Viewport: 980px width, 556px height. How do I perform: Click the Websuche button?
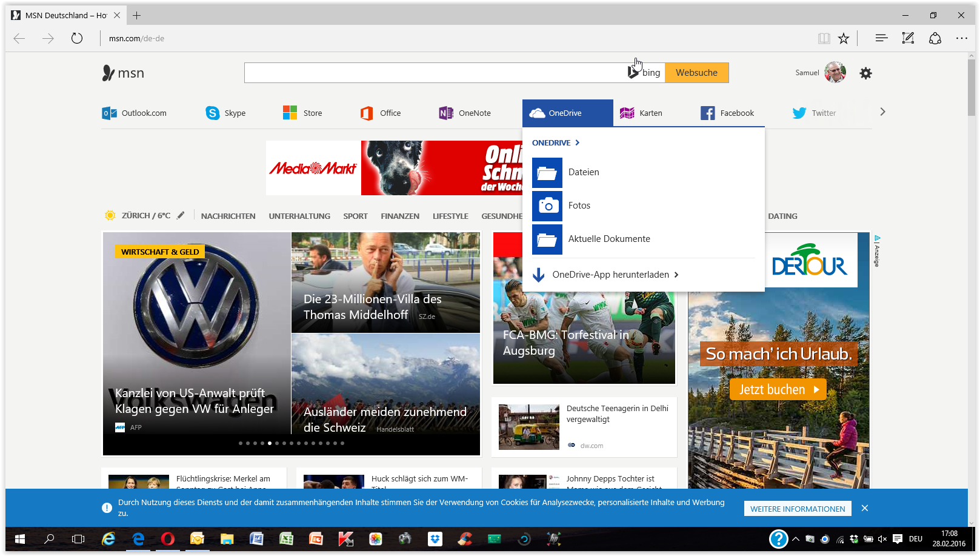tap(697, 73)
